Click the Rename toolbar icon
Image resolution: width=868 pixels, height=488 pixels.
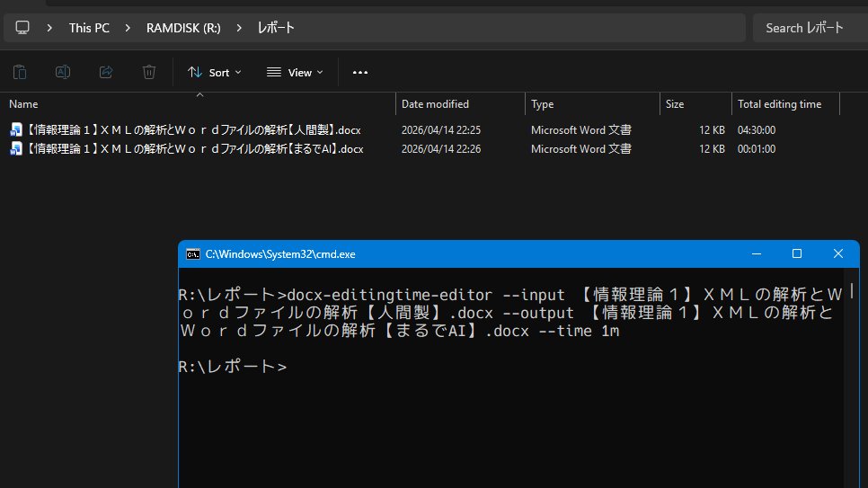pyautogui.click(x=63, y=72)
